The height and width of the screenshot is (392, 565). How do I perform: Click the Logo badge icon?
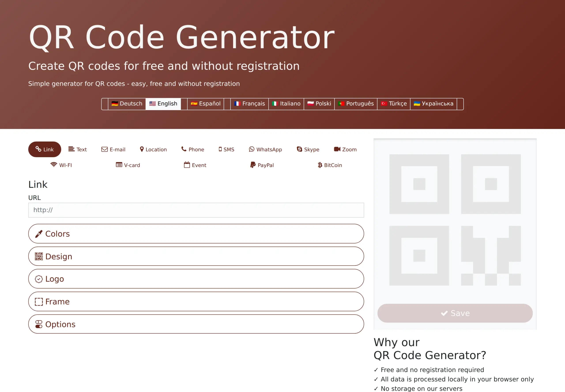tap(39, 279)
